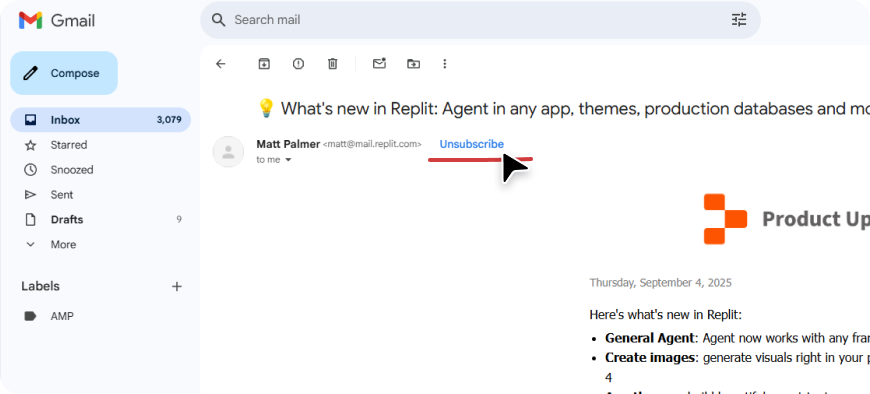This screenshot has width=870, height=394.
Task: Click the sender address matt@mail.replit.com
Action: [372, 144]
